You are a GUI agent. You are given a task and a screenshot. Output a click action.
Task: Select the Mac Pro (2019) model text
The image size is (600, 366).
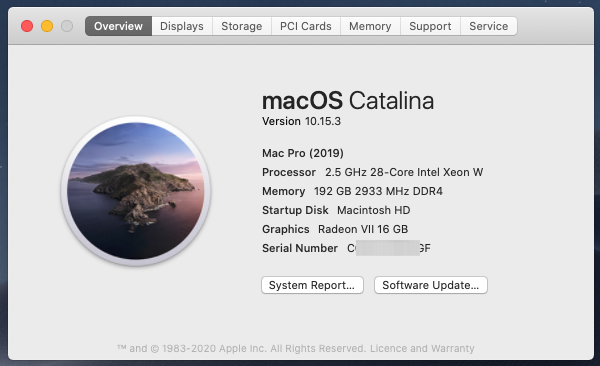[303, 153]
